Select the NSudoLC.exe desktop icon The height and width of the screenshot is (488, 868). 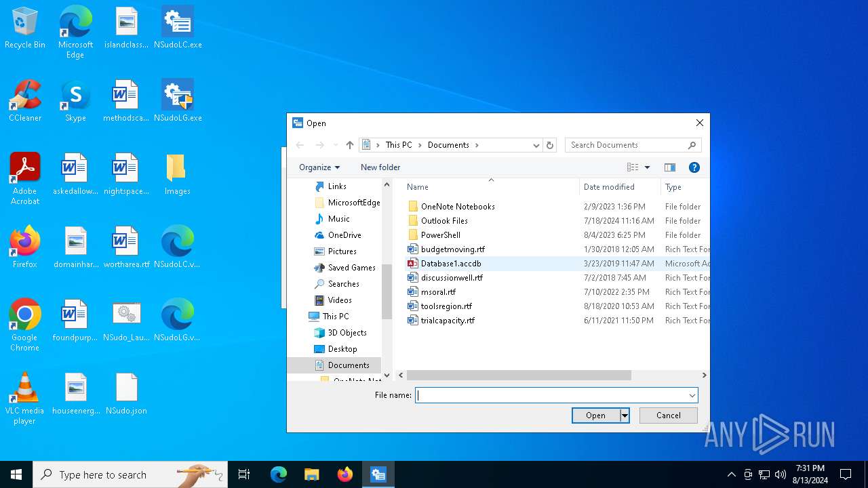click(178, 28)
